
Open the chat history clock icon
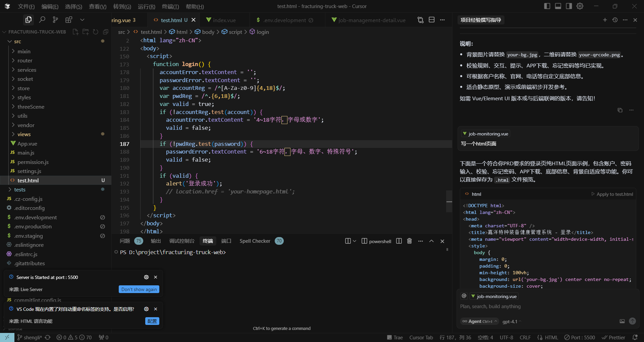point(615,20)
